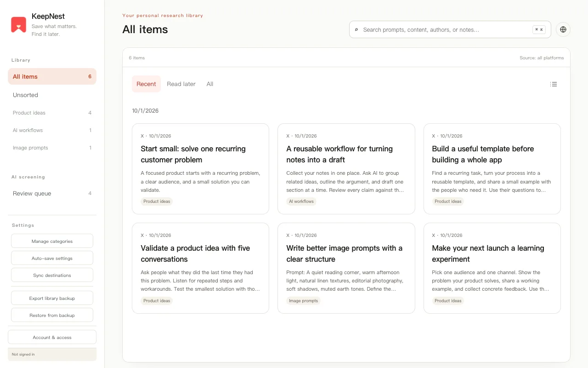Open 'Build a useful template' card

[x=492, y=169]
